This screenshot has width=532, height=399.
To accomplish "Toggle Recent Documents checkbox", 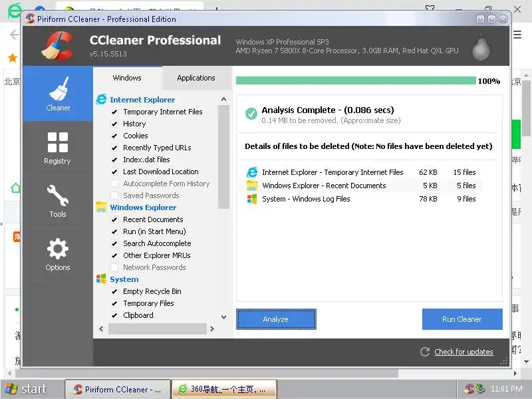I will click(114, 219).
